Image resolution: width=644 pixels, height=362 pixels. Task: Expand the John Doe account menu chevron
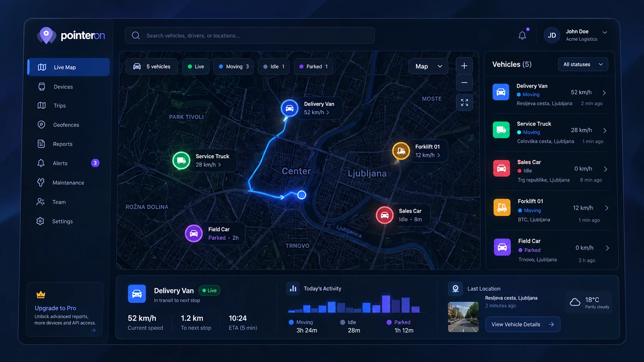click(x=605, y=33)
